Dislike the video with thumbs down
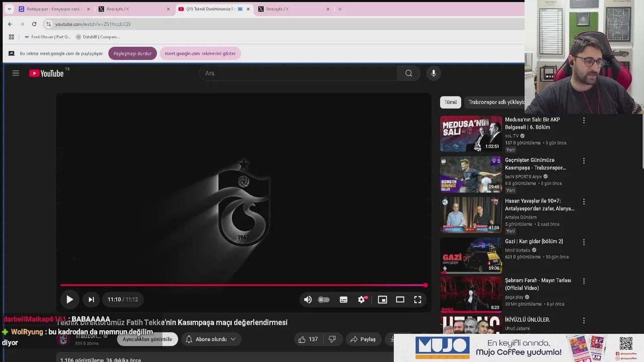Screen dimensions: 644x362 point(332,339)
